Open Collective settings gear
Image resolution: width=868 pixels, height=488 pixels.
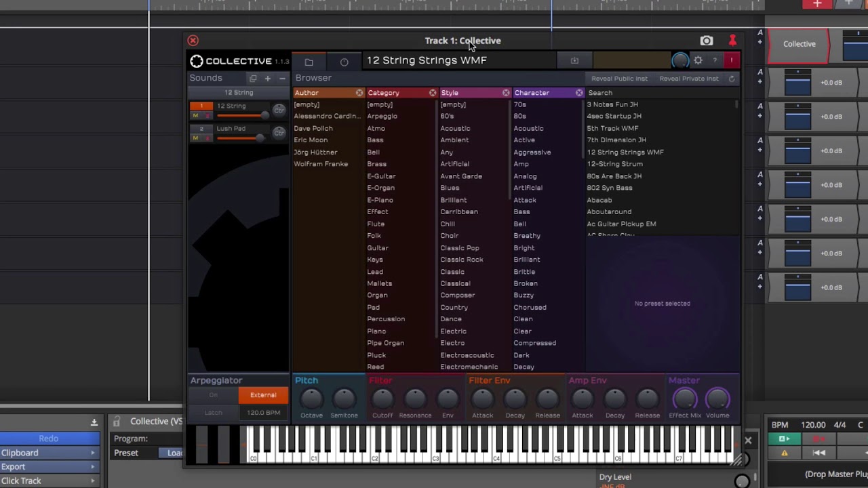pos(698,60)
